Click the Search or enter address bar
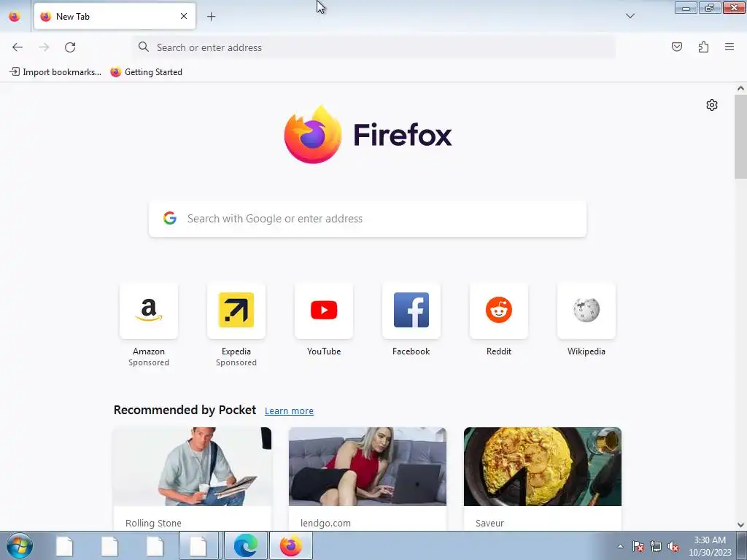Viewport: 747px width, 560px height. tap(374, 47)
